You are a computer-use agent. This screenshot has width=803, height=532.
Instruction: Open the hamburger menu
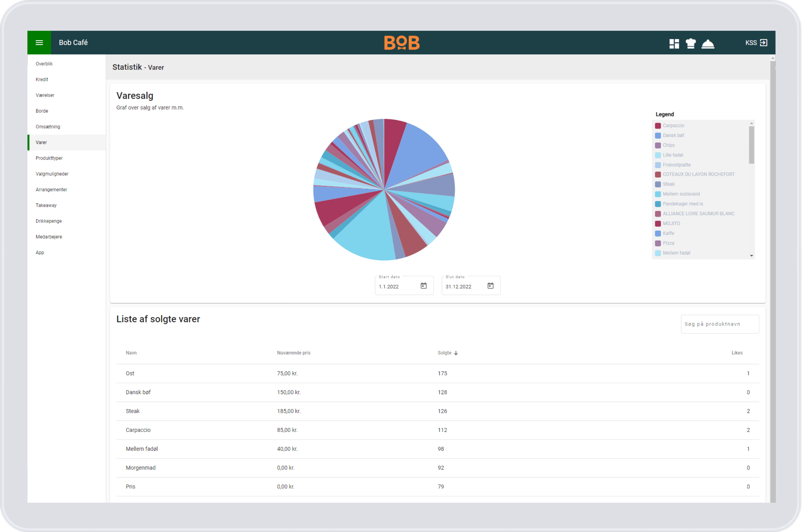[x=39, y=43]
